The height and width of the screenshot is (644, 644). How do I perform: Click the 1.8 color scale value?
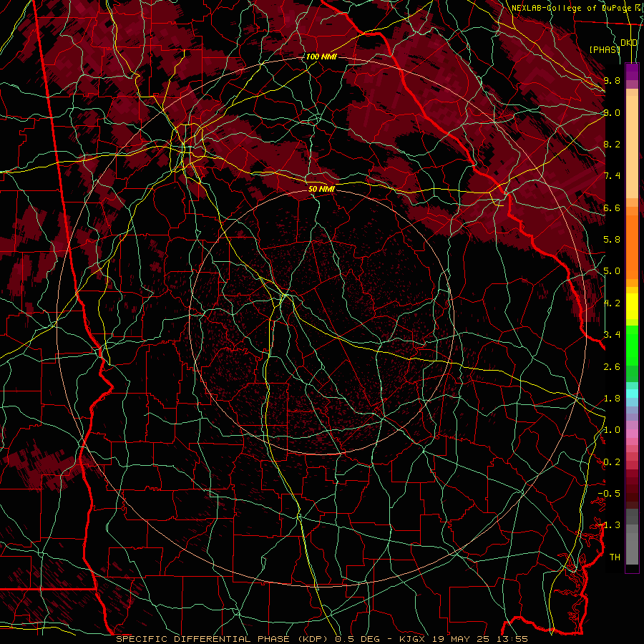[x=612, y=399]
